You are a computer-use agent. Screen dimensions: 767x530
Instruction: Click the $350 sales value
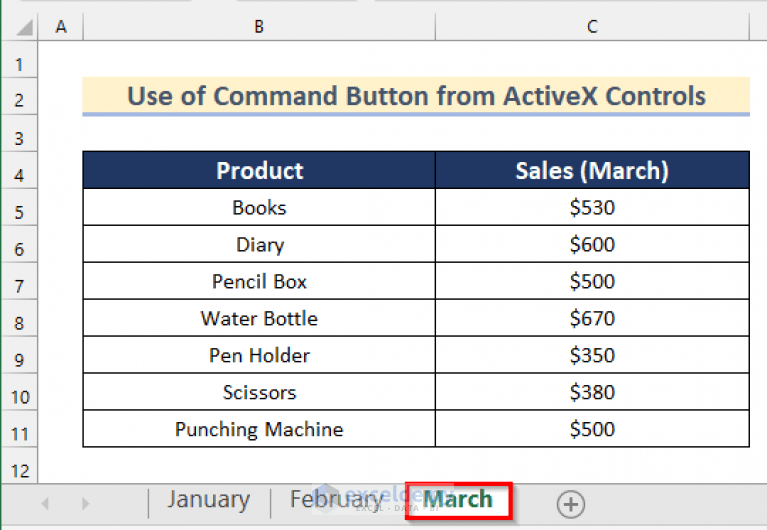click(x=592, y=355)
